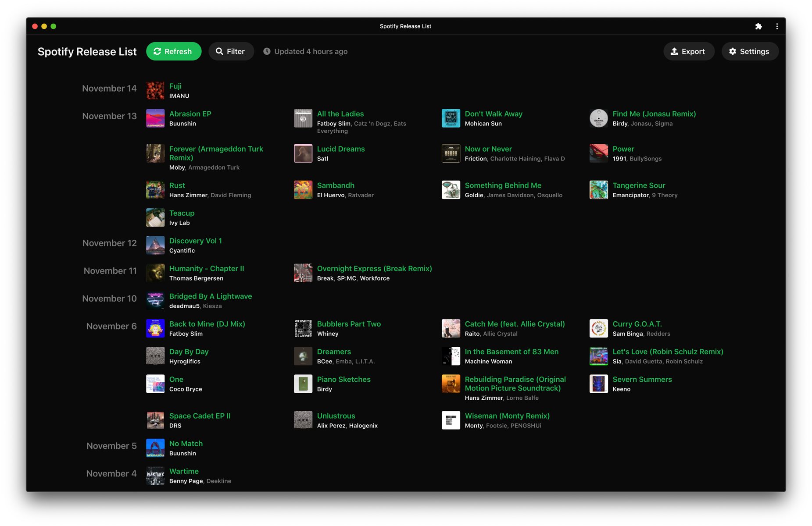Click Forever (Armageddon Turk Remix) cover

pos(155,153)
